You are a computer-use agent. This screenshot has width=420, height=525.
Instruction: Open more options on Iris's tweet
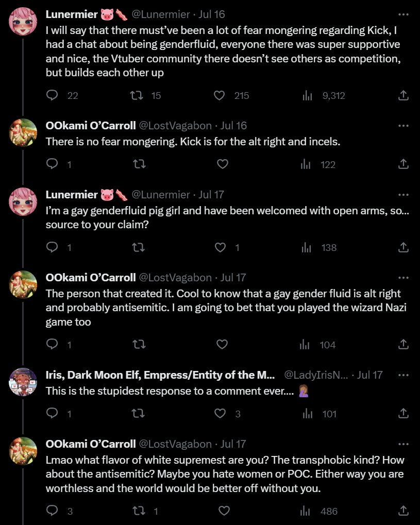404,375
